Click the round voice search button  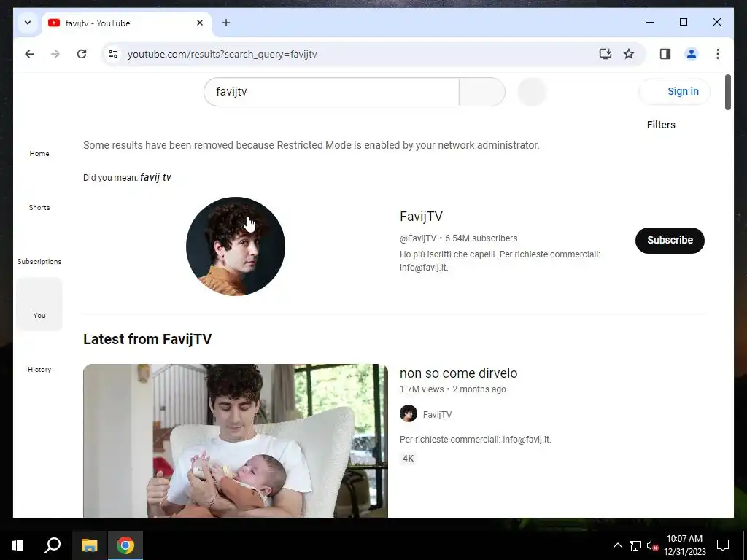[x=532, y=92]
